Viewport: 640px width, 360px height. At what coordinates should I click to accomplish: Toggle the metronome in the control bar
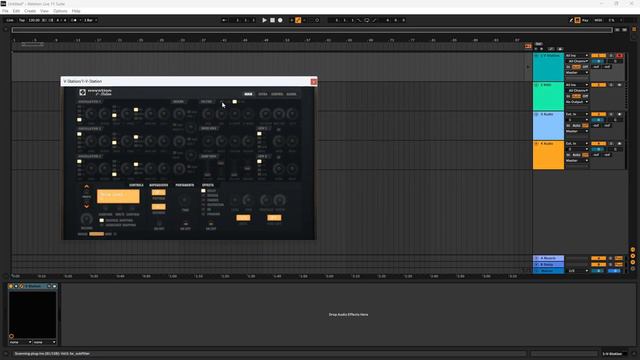(x=74, y=20)
